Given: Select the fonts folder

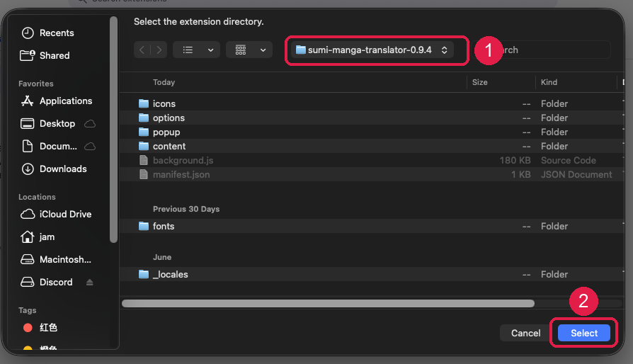Looking at the screenshot, I should (372, 226).
